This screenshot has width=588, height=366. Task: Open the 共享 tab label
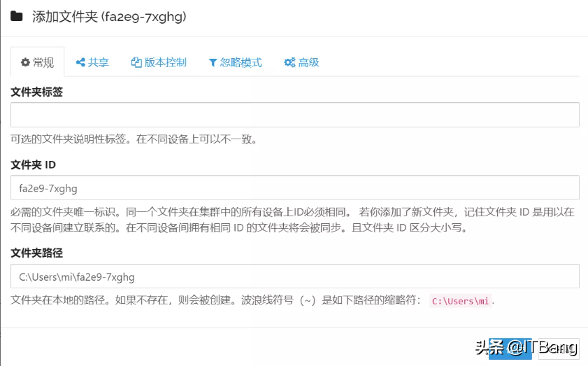(x=99, y=62)
